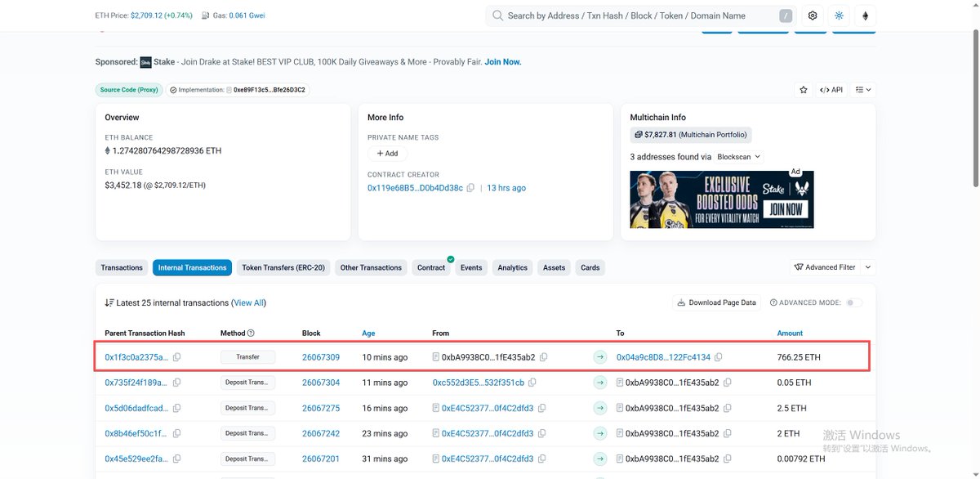Click the Amount column header
Screen dimensions: 980x479
point(790,334)
